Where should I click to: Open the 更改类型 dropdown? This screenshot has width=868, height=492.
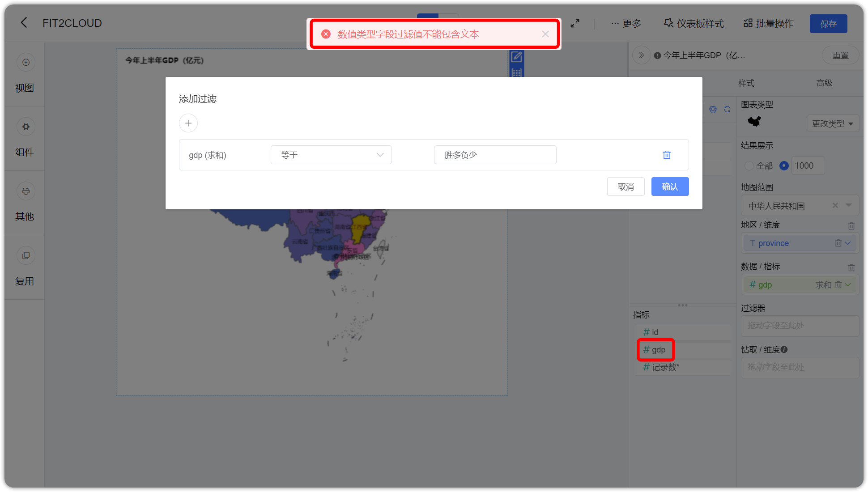(833, 123)
